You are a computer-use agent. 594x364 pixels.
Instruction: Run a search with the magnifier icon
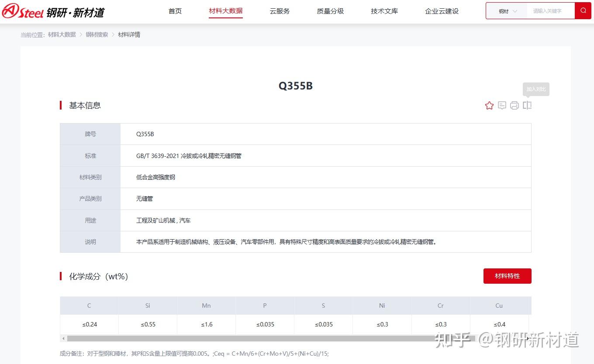[x=584, y=10]
